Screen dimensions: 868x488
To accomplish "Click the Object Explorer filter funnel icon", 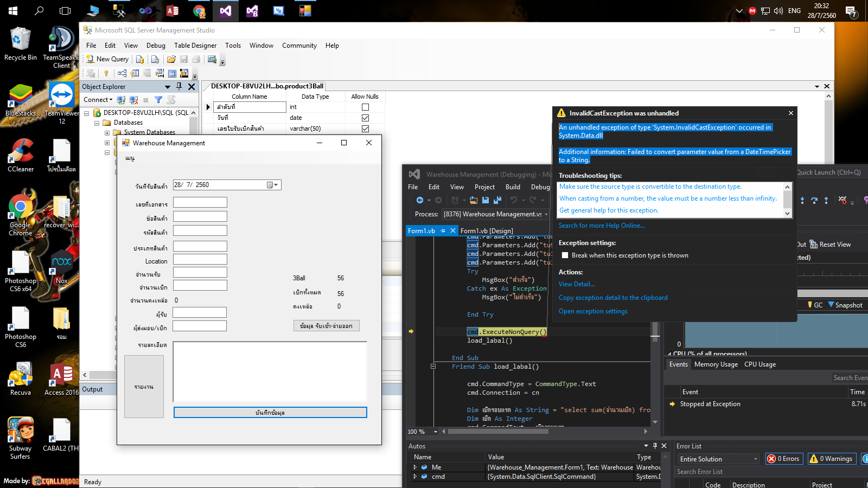I will tap(158, 100).
